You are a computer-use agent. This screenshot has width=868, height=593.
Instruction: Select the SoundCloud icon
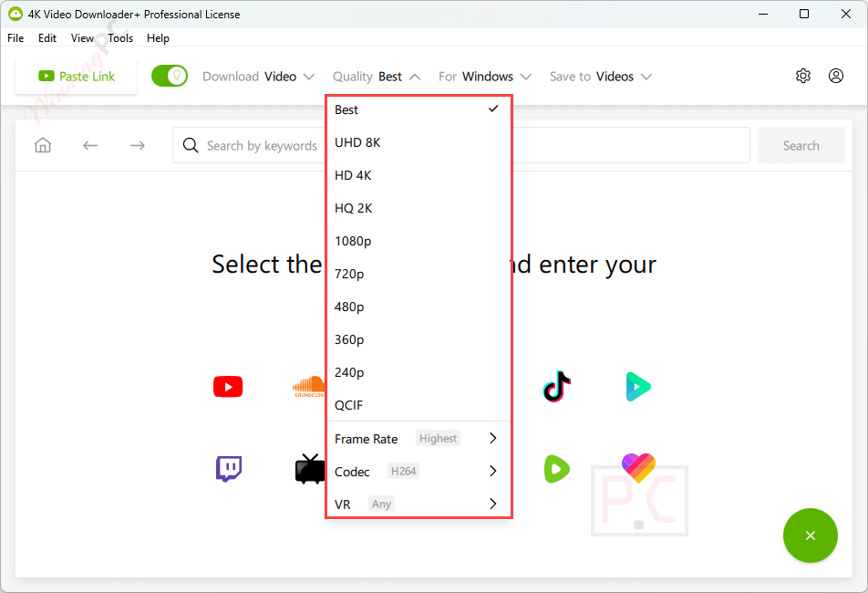coord(308,386)
